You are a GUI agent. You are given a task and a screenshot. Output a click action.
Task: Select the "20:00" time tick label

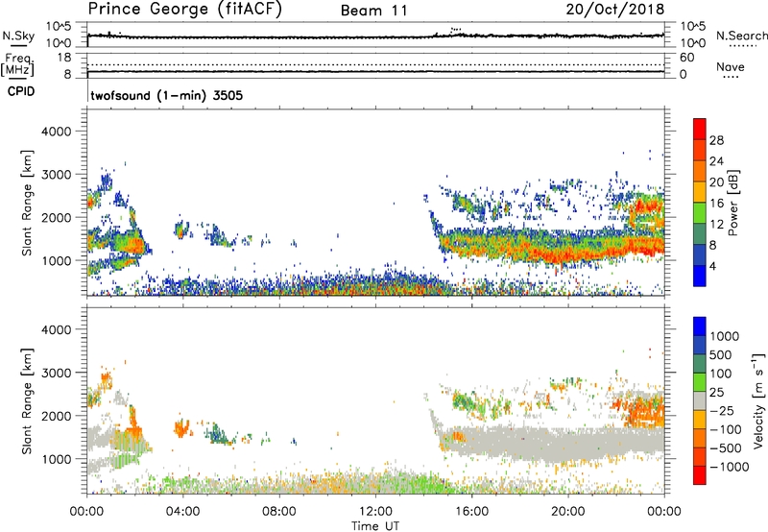tap(567, 512)
